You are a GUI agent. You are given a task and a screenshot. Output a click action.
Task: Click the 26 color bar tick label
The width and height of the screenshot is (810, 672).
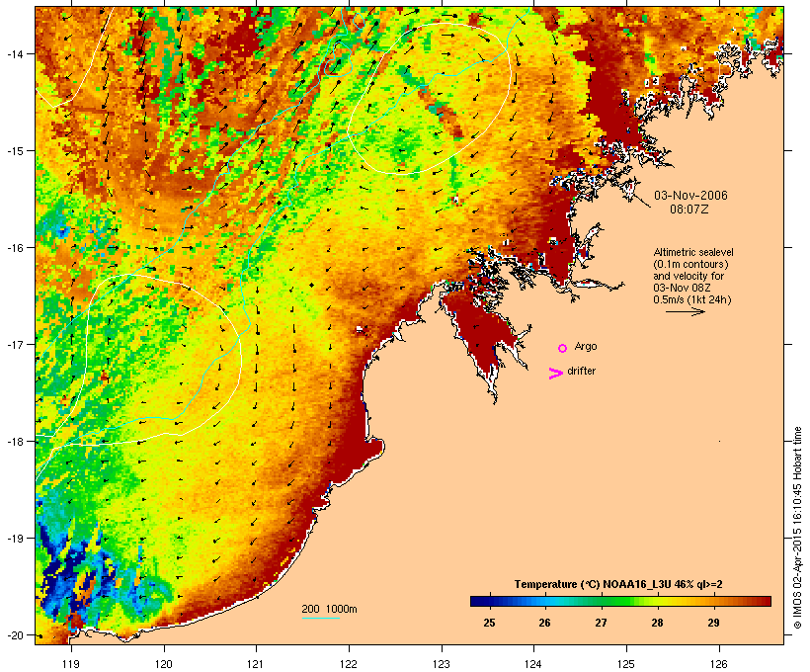[x=544, y=623]
